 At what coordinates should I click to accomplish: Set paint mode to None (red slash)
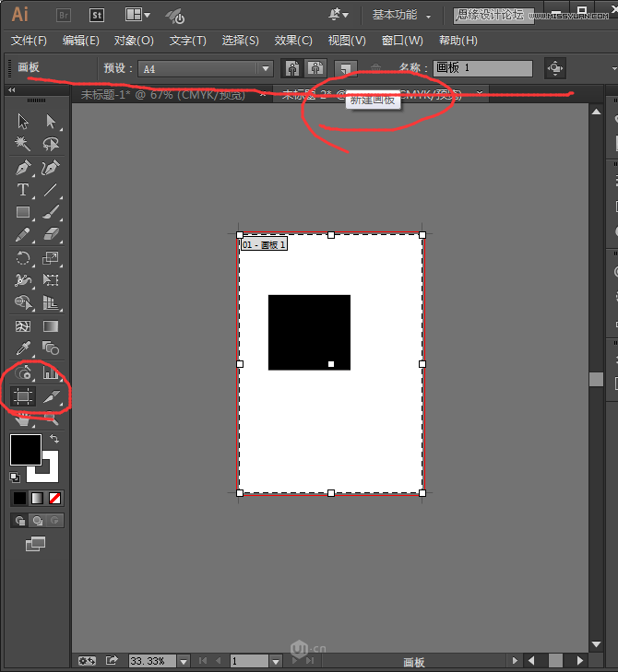tap(55, 498)
